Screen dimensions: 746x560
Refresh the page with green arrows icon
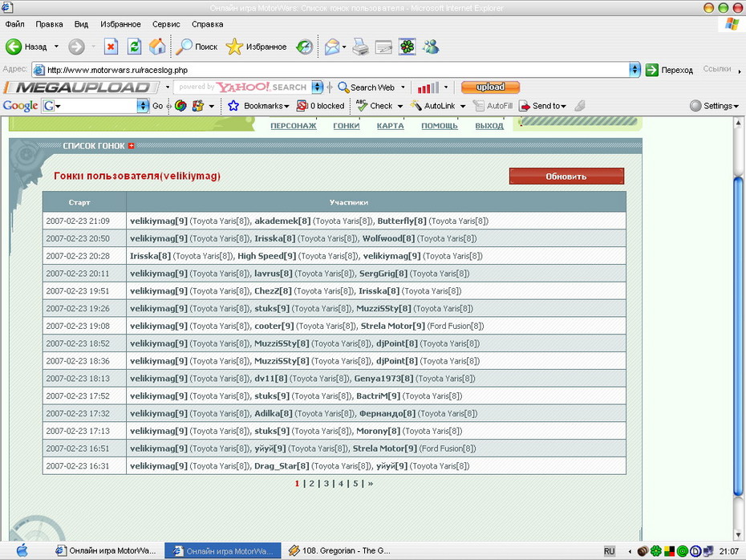135,47
